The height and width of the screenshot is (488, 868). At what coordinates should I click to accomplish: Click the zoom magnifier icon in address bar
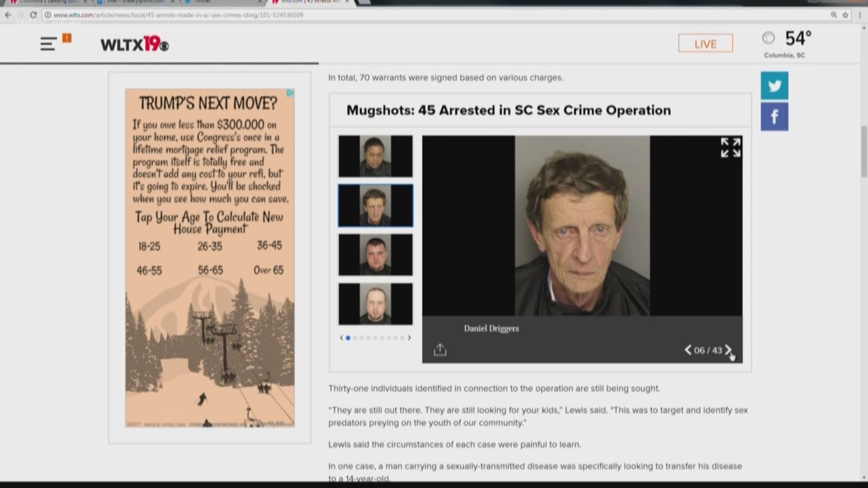(x=834, y=15)
